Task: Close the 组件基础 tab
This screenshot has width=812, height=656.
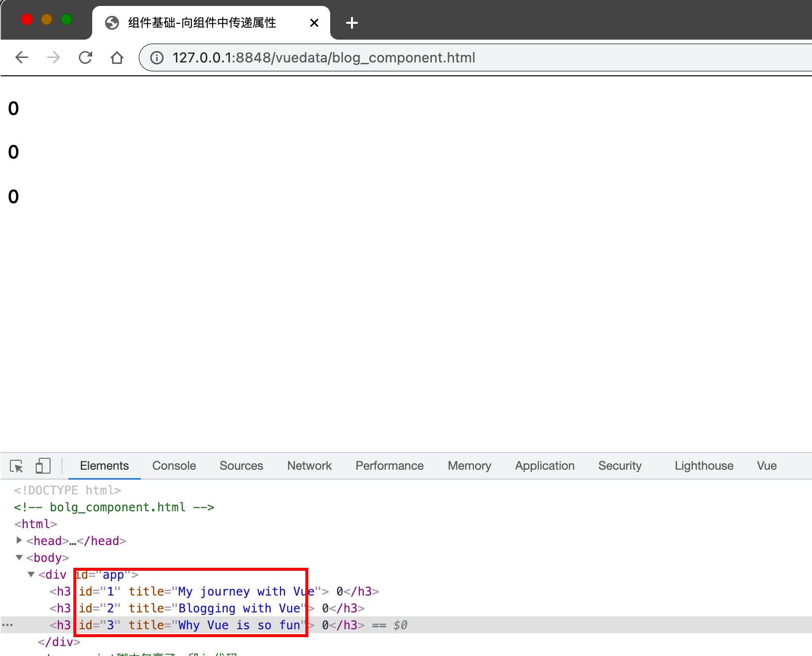Action: [x=314, y=23]
